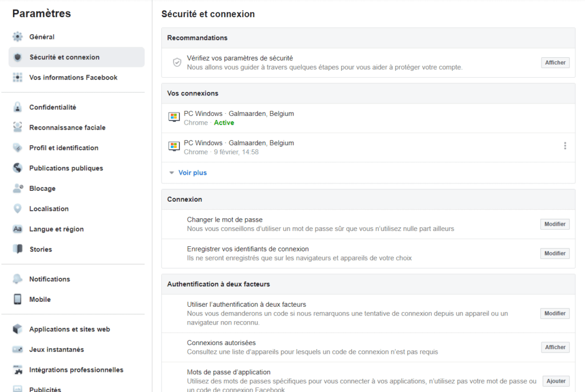Open three-dot menu for 9 février session
Viewport: 585px width, 392px height.
pos(565,146)
